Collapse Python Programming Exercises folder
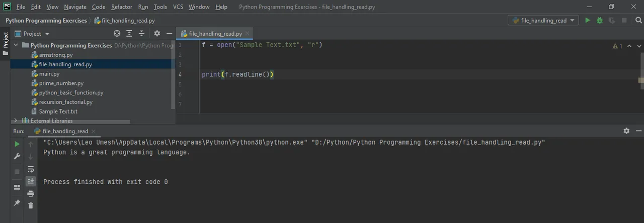The height and width of the screenshot is (223, 644). coord(16,45)
